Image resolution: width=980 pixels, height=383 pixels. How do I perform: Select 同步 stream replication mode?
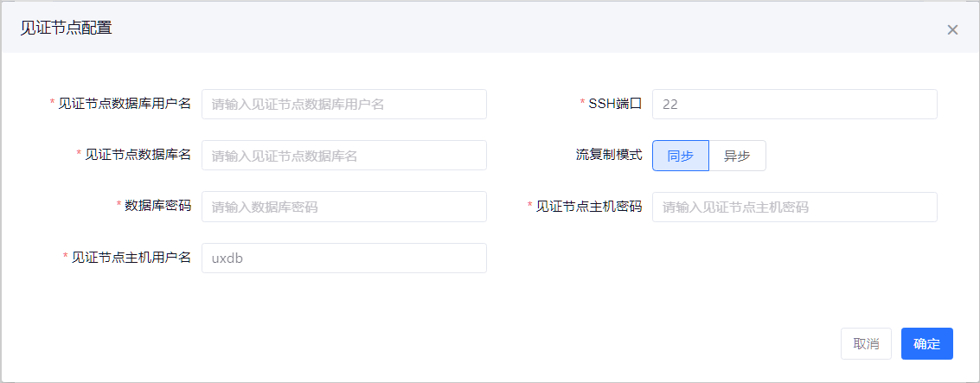pos(680,156)
